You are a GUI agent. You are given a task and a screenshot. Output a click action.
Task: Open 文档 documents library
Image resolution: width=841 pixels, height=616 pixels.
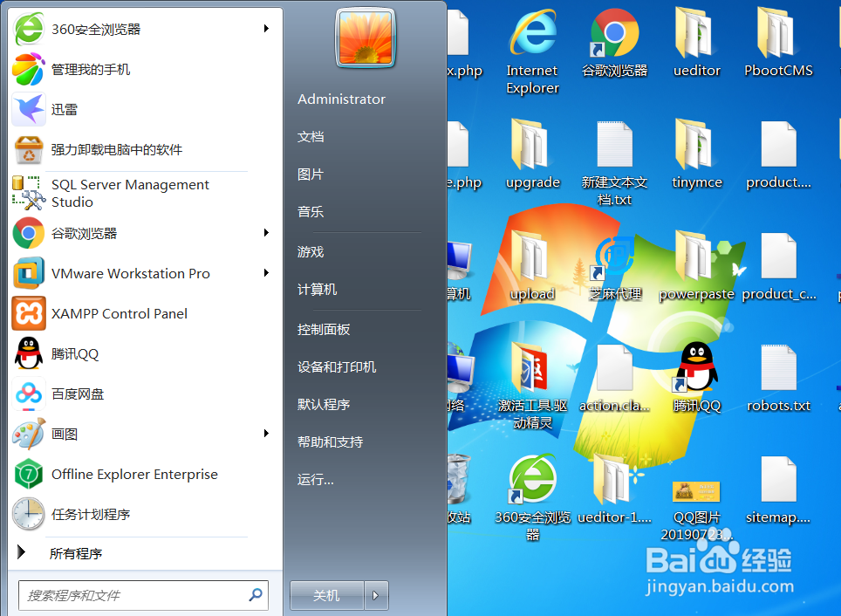click(311, 137)
